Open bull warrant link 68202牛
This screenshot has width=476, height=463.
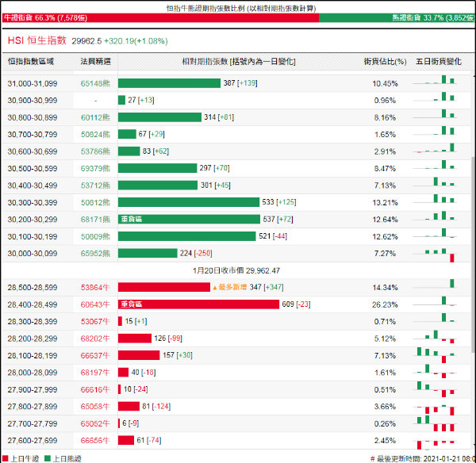[95, 339]
